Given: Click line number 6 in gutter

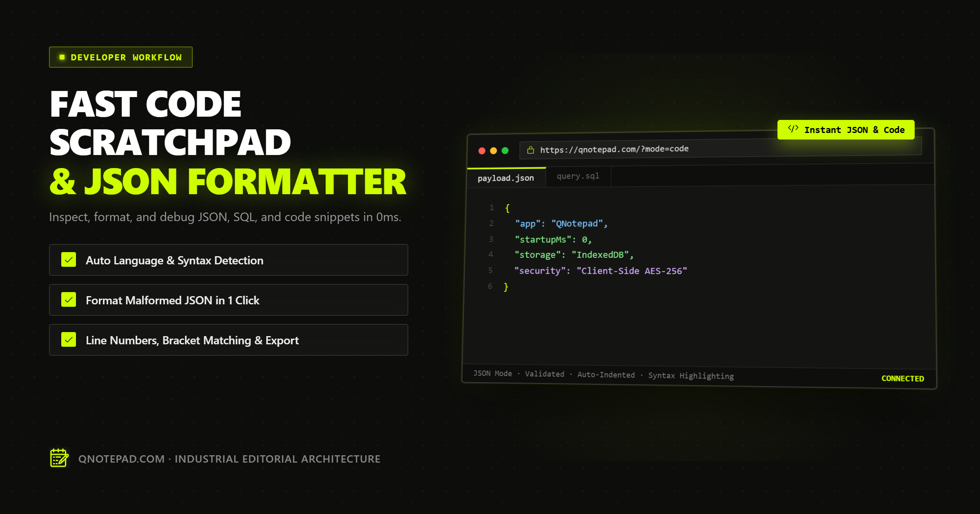Looking at the screenshot, I should click(490, 286).
